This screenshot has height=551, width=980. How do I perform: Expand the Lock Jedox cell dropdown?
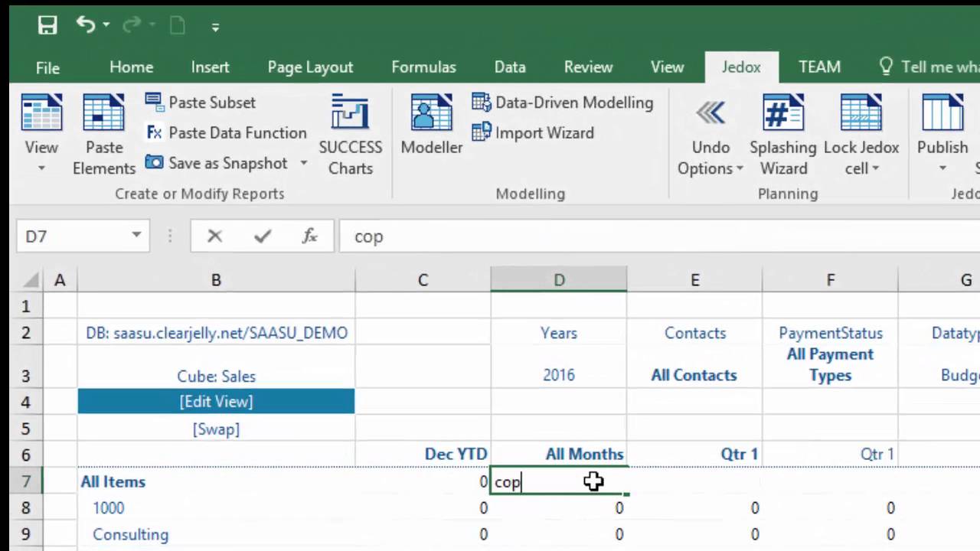pos(874,169)
